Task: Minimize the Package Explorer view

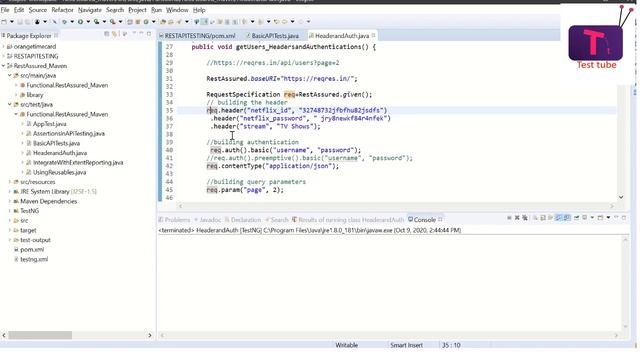Action: [141, 33]
